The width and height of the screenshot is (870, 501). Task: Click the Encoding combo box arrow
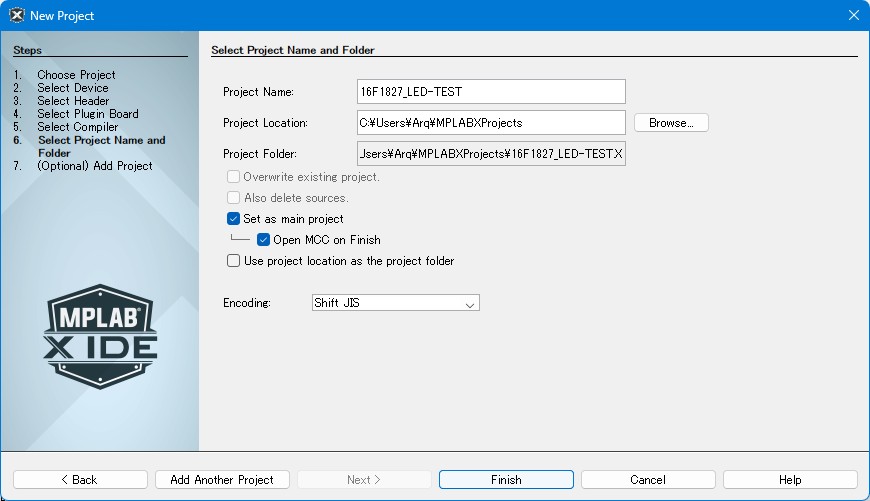(x=469, y=303)
